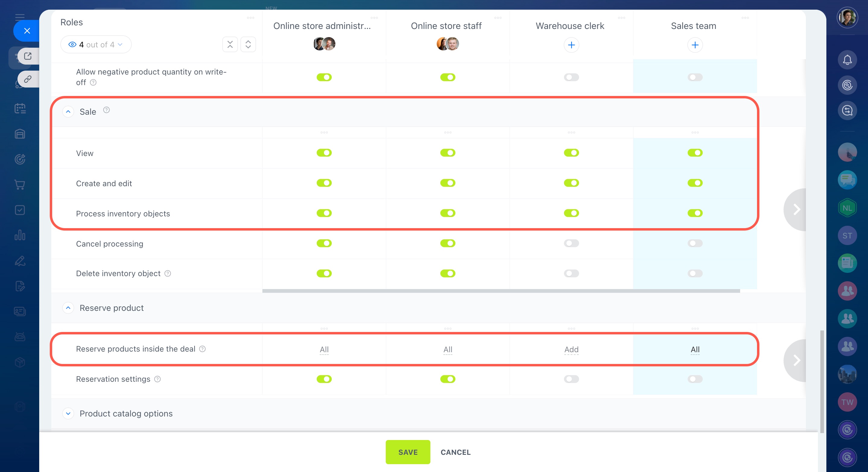868x472 pixels.
Task: Collapse the Sale section
Action: pos(68,112)
